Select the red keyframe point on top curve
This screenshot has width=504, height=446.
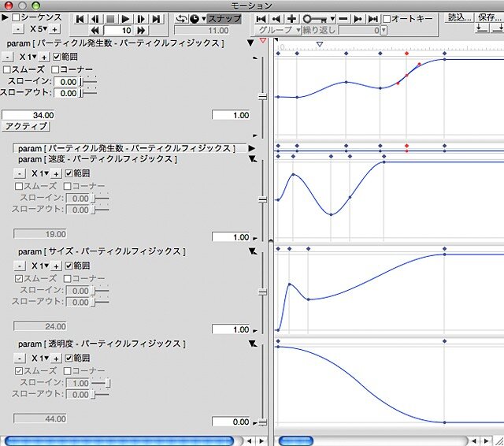[406, 75]
